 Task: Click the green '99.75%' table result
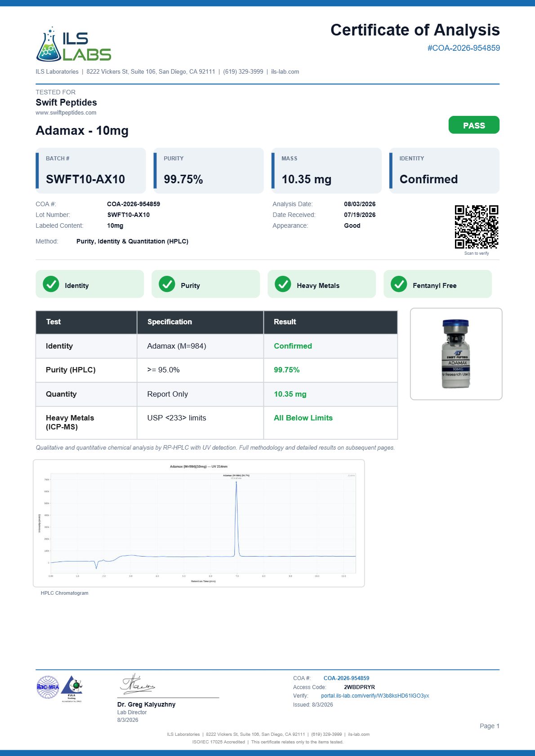pos(286,370)
